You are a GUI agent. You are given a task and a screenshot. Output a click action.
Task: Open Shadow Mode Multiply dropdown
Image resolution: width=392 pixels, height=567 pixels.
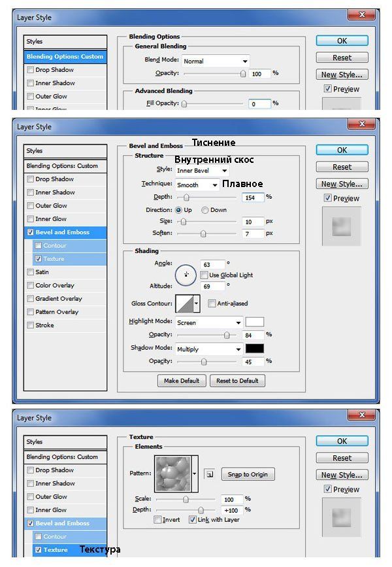pyautogui.click(x=209, y=349)
